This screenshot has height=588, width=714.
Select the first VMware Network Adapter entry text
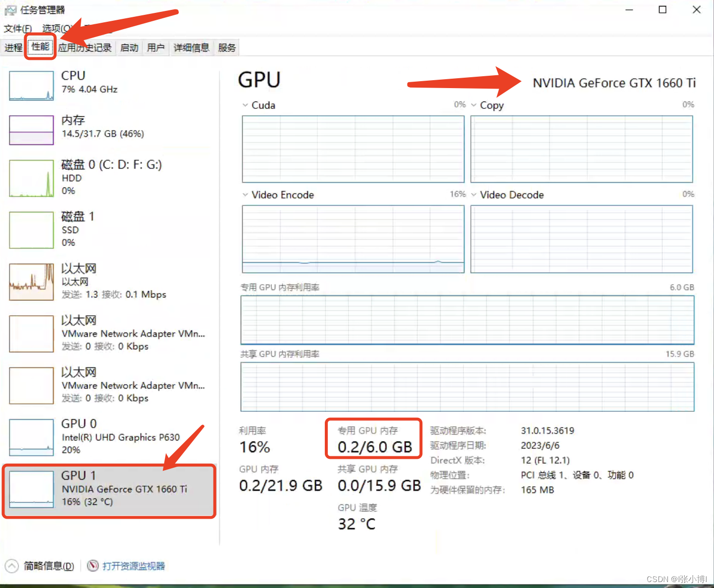click(x=133, y=334)
